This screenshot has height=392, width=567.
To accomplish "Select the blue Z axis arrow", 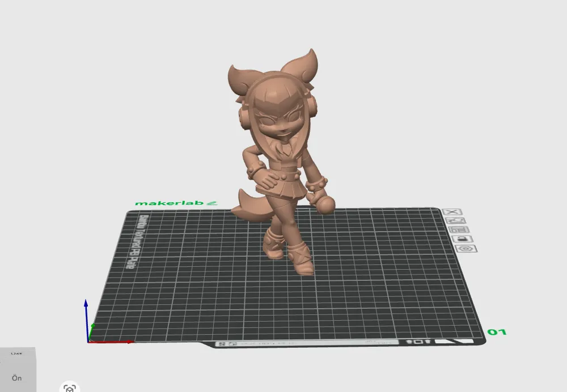I will pyautogui.click(x=86, y=319).
